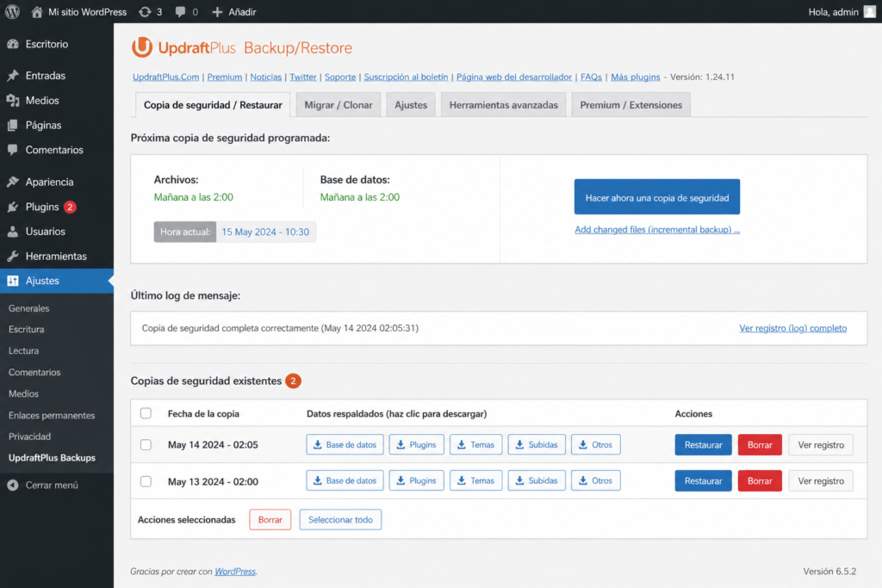Open WordPress footer link
The width and height of the screenshot is (882, 588).
click(235, 571)
